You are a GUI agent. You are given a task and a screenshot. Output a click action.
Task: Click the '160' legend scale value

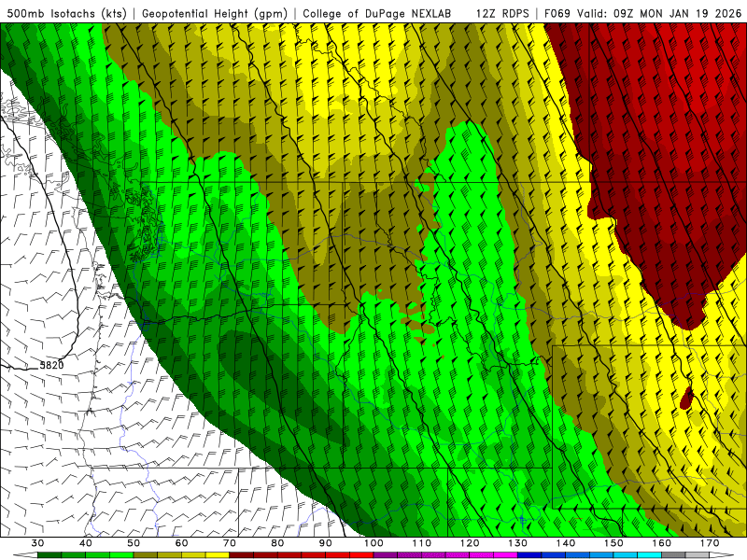point(662,543)
